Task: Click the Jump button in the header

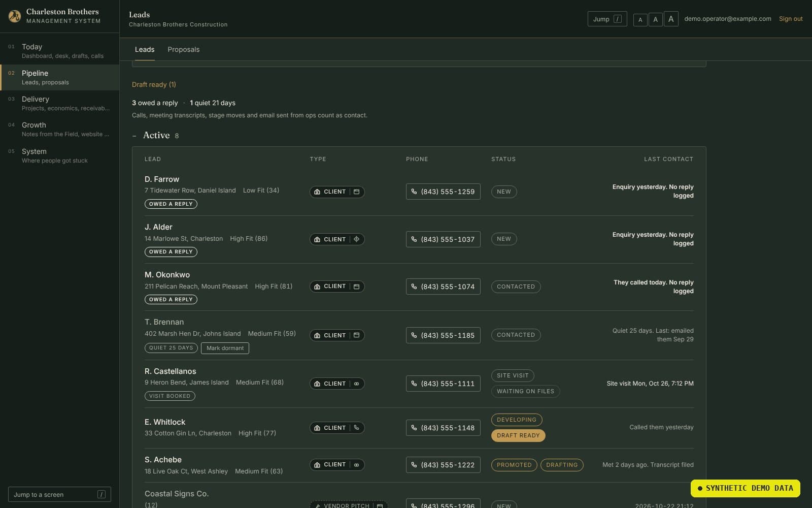Action: (x=607, y=19)
